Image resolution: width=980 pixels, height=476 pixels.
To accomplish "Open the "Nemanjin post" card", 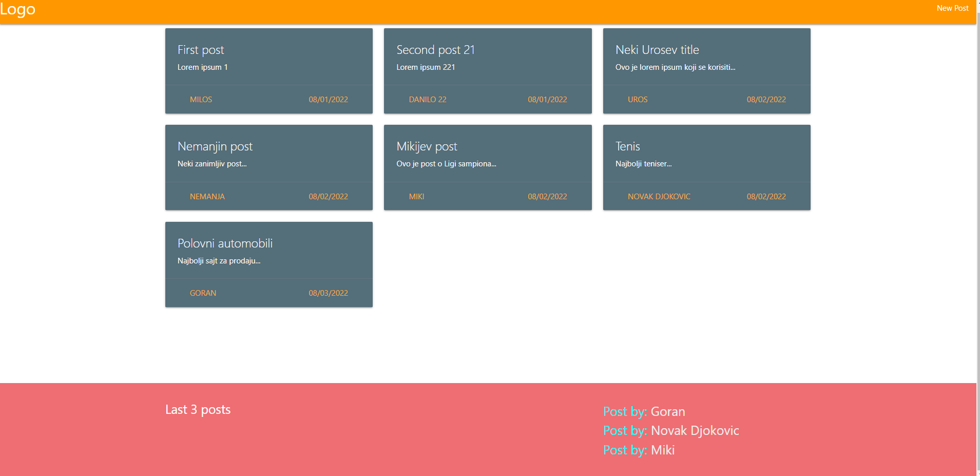I will click(215, 146).
